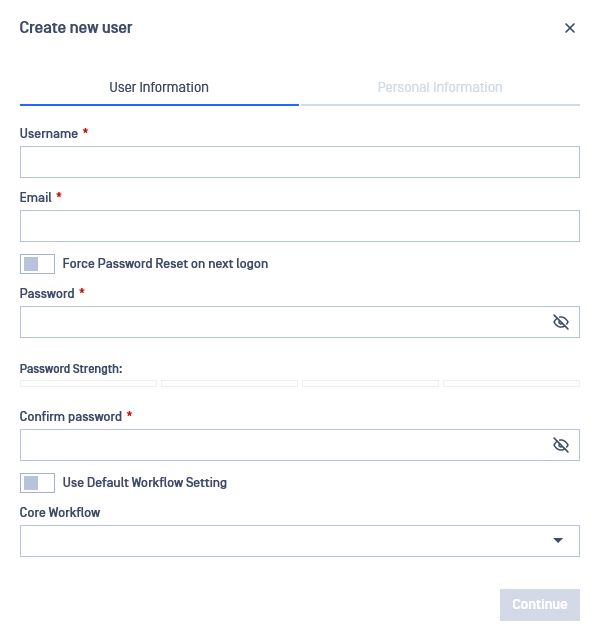The height and width of the screenshot is (637, 600).
Task: Enable Force Password Reset on next logon switch
Action: tap(37, 264)
